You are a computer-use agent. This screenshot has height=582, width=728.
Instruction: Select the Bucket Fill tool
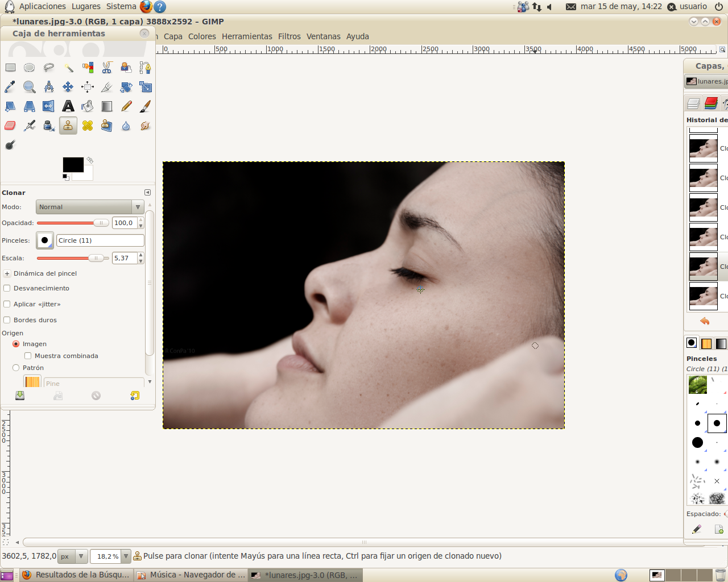coord(88,106)
